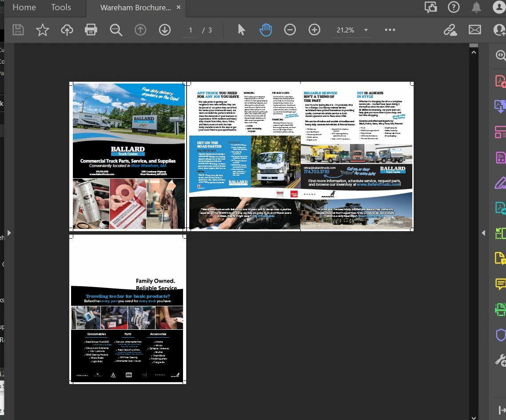Click the brochure cover page one
The height and width of the screenshot is (420, 506).
[x=128, y=156]
